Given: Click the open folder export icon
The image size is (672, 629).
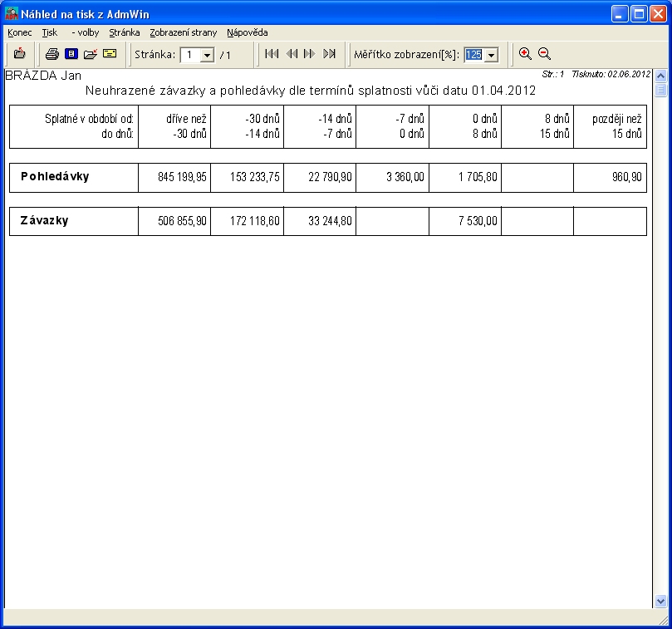Looking at the screenshot, I should pos(91,54).
